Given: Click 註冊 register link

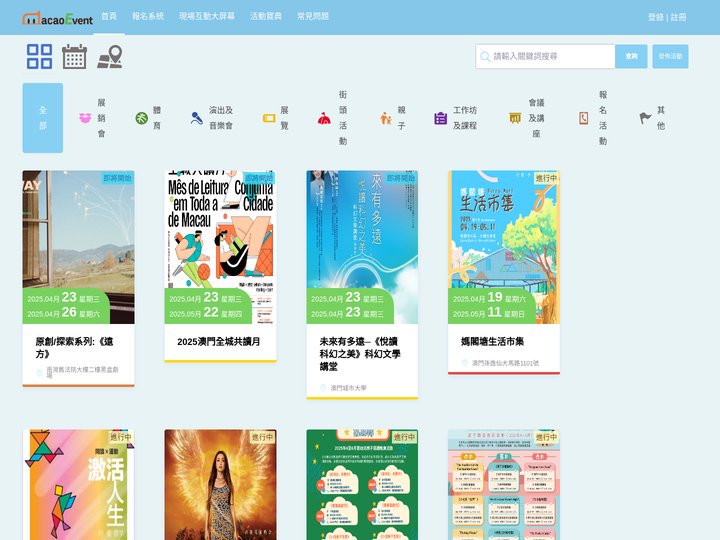Looking at the screenshot, I should (678, 17).
